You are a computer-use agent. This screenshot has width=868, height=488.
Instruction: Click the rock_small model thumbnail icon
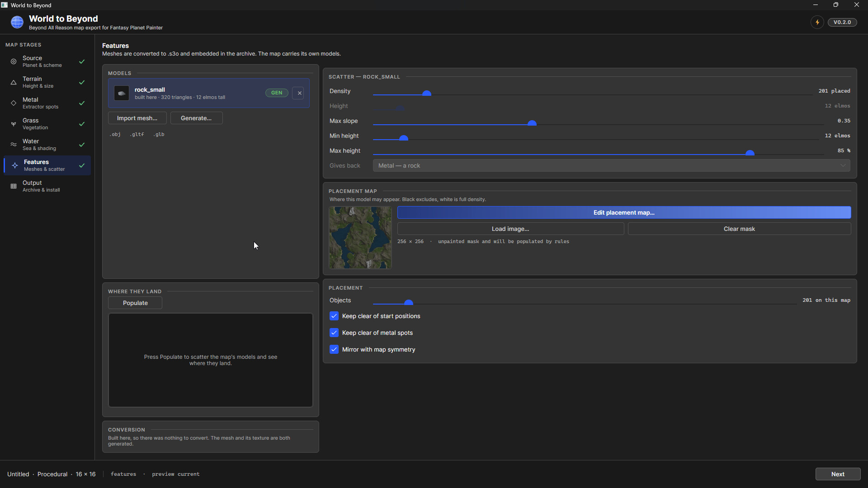(122, 93)
